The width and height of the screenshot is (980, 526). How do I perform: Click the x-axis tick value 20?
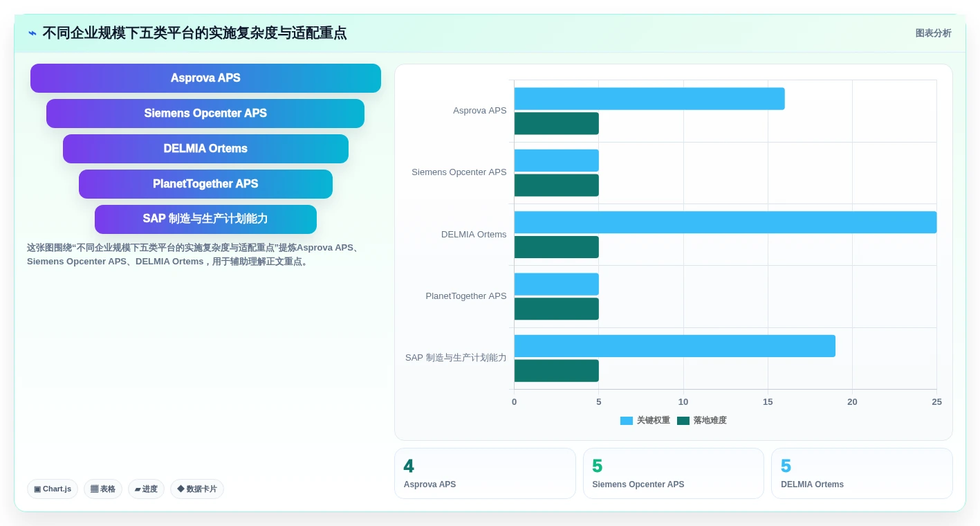coord(852,402)
